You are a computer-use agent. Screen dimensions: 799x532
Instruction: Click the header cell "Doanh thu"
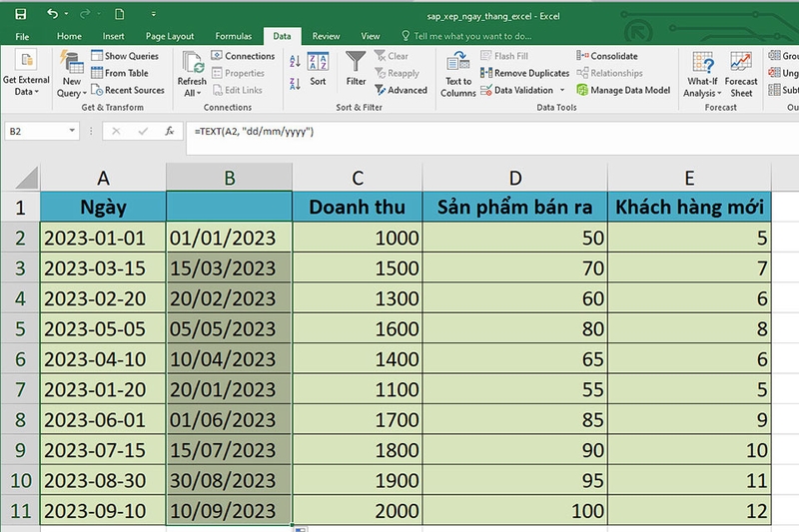(x=358, y=208)
